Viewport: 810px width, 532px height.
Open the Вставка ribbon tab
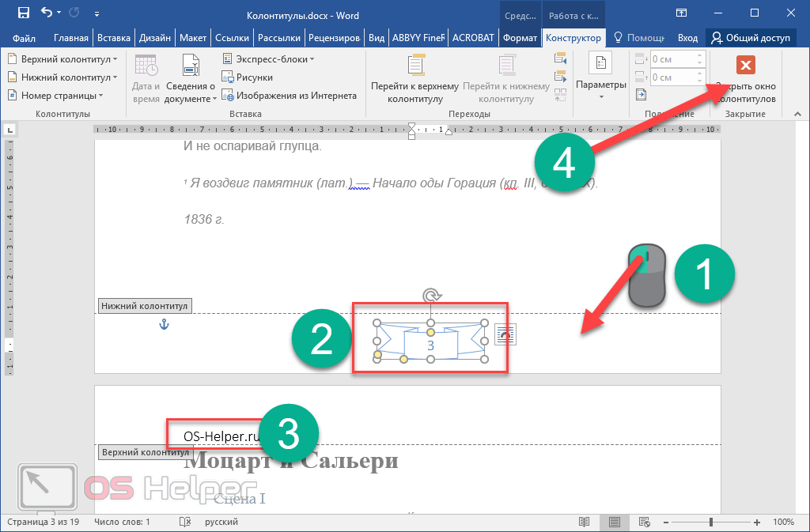click(114, 37)
